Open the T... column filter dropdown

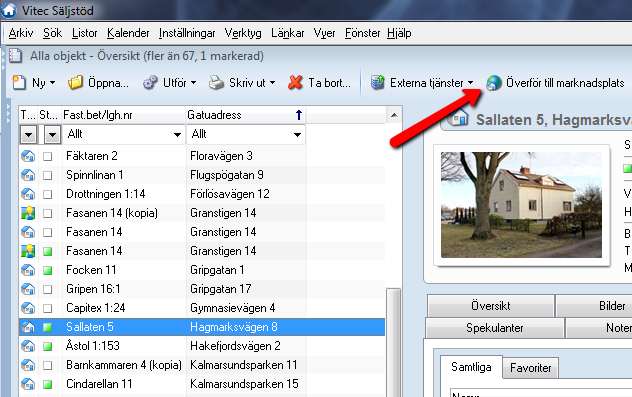coord(28,135)
